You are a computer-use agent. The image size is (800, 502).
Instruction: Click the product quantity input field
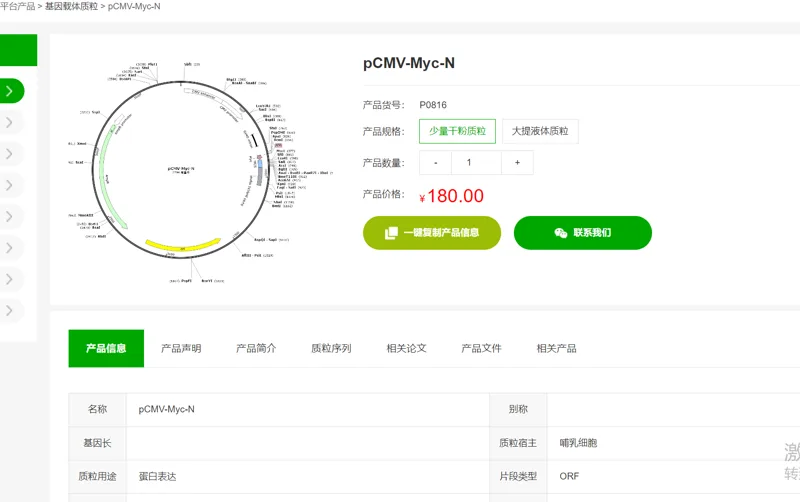[x=477, y=163]
